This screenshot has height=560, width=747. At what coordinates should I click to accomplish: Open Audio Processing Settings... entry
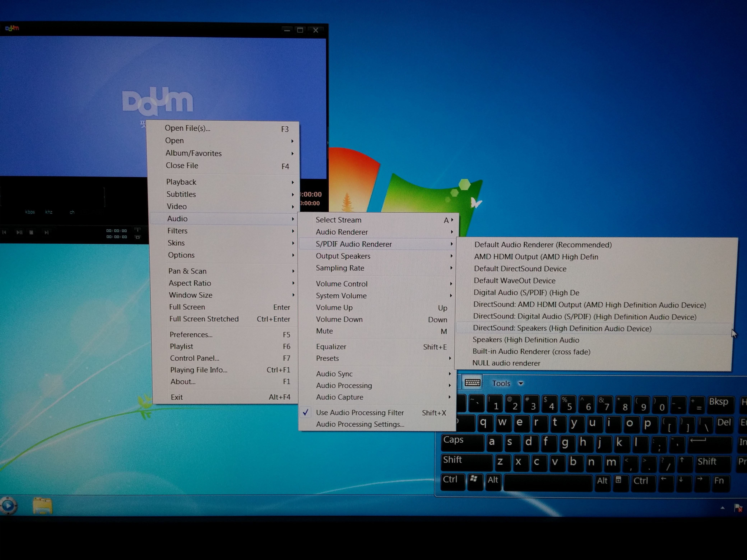point(377,424)
